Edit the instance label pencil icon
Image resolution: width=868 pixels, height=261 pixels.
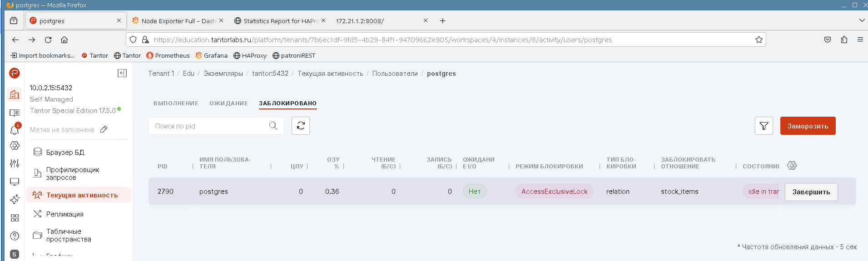104,129
